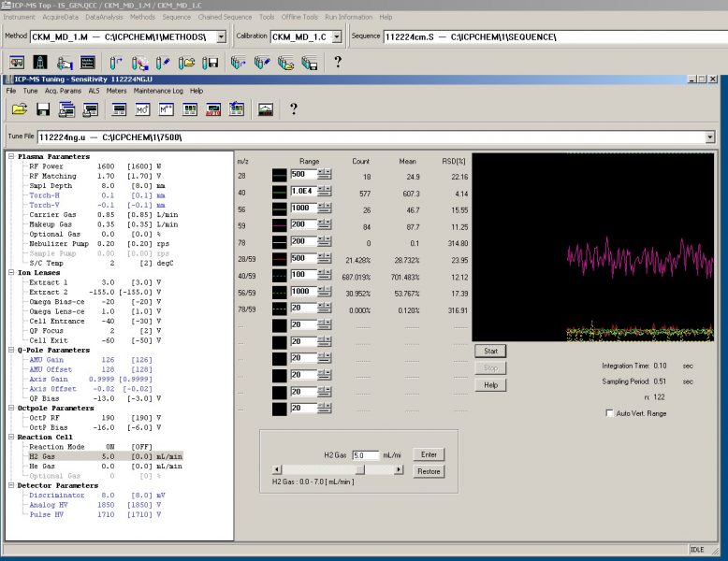Click the Sequence path field 112224cm.S
Viewport: 728px width, 561px height.
click(x=555, y=36)
